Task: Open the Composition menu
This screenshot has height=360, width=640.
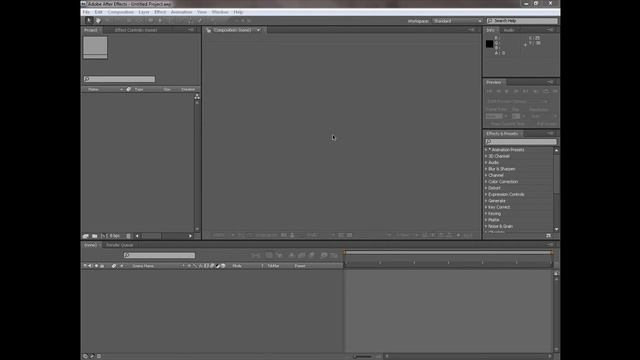Action: [120, 12]
